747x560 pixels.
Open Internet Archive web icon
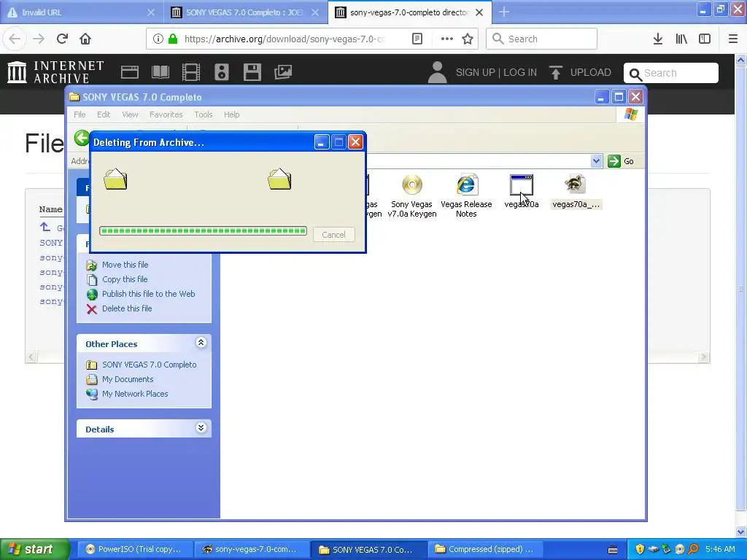(130, 72)
